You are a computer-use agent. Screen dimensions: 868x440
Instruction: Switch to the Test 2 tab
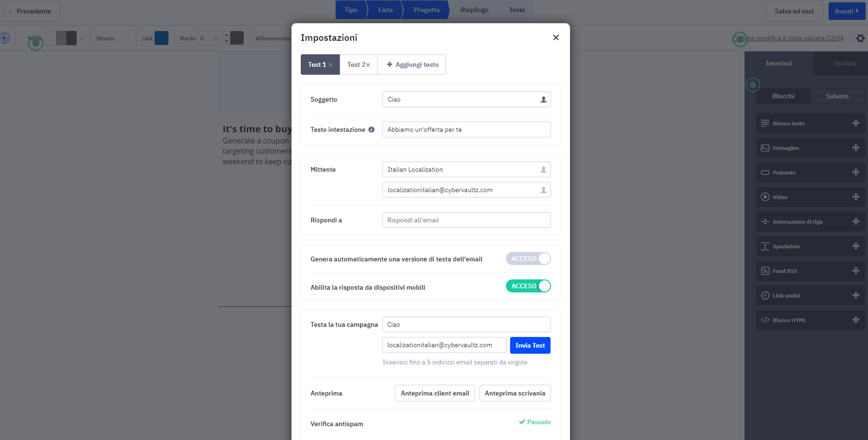355,65
